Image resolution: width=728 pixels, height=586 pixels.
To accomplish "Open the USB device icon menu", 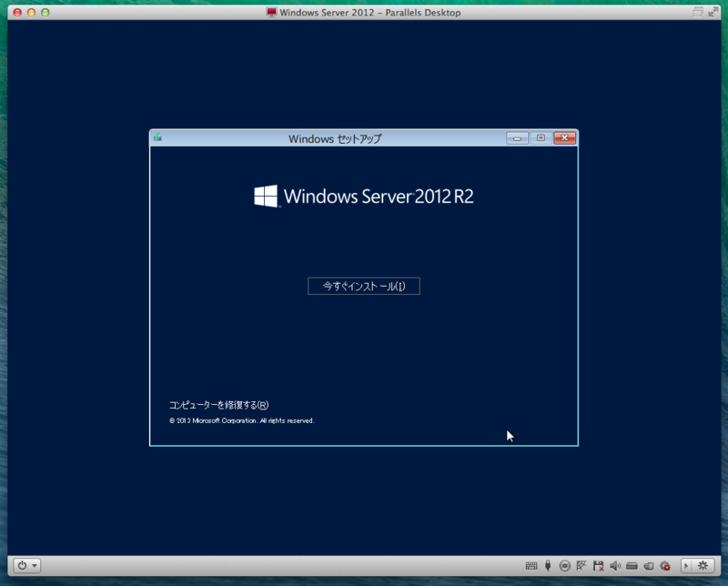I will 548,566.
